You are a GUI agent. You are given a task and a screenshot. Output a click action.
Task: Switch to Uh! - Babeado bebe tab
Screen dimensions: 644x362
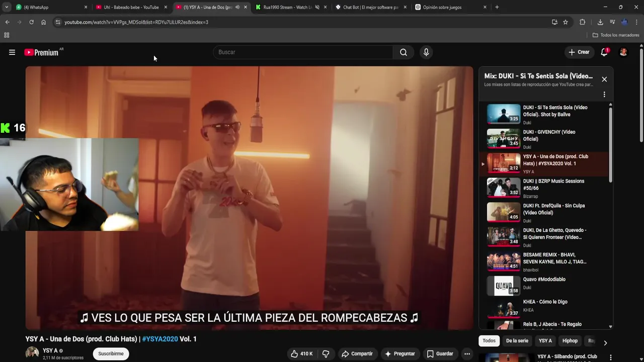(131, 7)
